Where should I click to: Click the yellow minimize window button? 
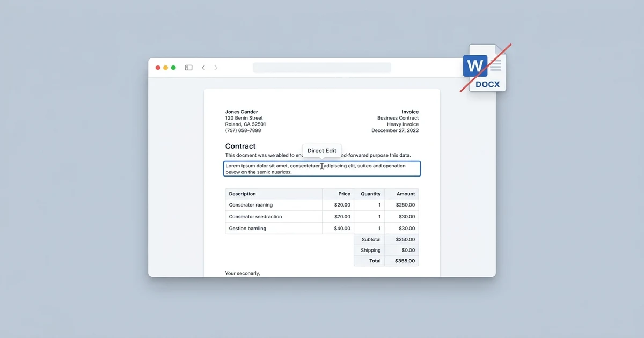pyautogui.click(x=166, y=68)
